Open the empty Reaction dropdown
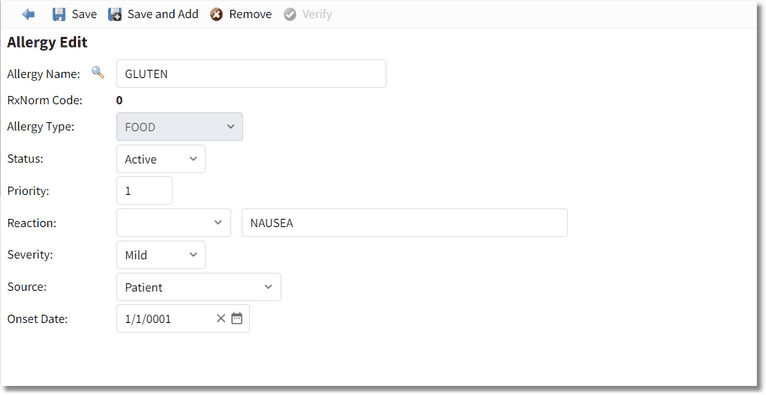Viewport: 766px width, 395px height. pyautogui.click(x=173, y=223)
